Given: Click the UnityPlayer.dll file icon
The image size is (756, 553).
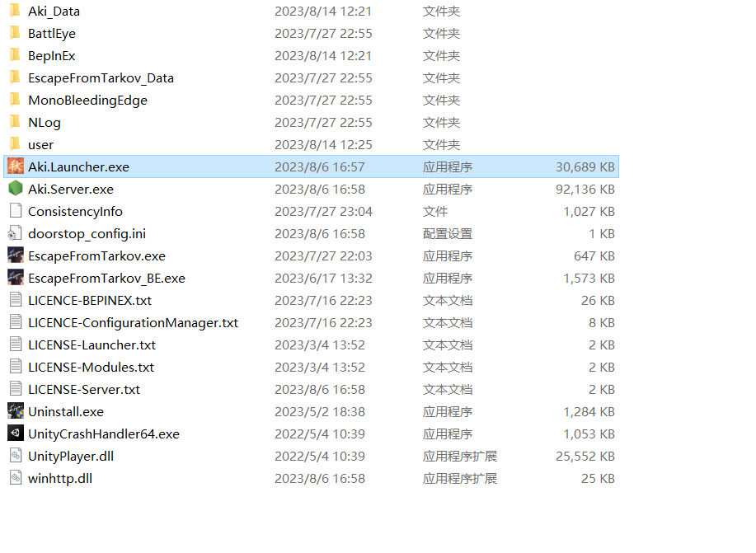Looking at the screenshot, I should [x=15, y=456].
